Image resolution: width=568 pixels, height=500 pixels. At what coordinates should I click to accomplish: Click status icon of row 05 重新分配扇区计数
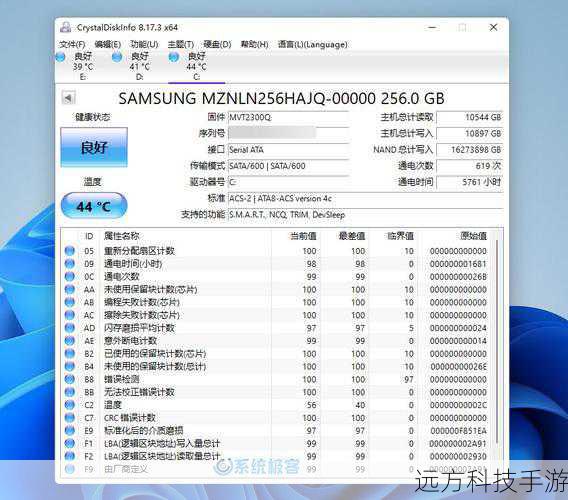tap(70, 251)
